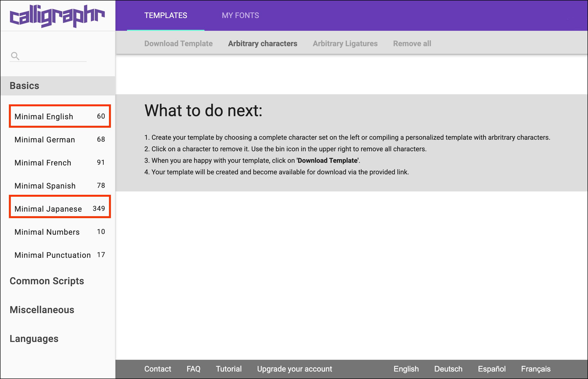The width and height of the screenshot is (588, 379).
Task: Click Arbitrary Ligatures option
Action: 345,44
